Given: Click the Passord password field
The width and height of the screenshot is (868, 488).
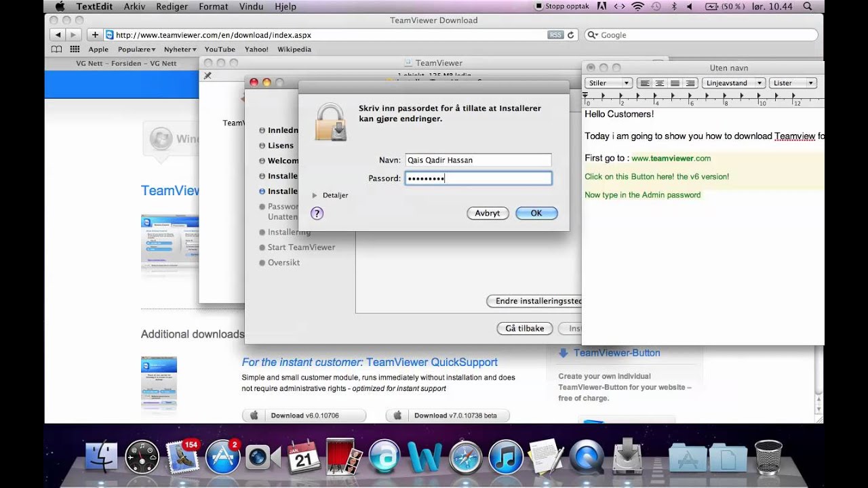Looking at the screenshot, I should pyautogui.click(x=478, y=178).
